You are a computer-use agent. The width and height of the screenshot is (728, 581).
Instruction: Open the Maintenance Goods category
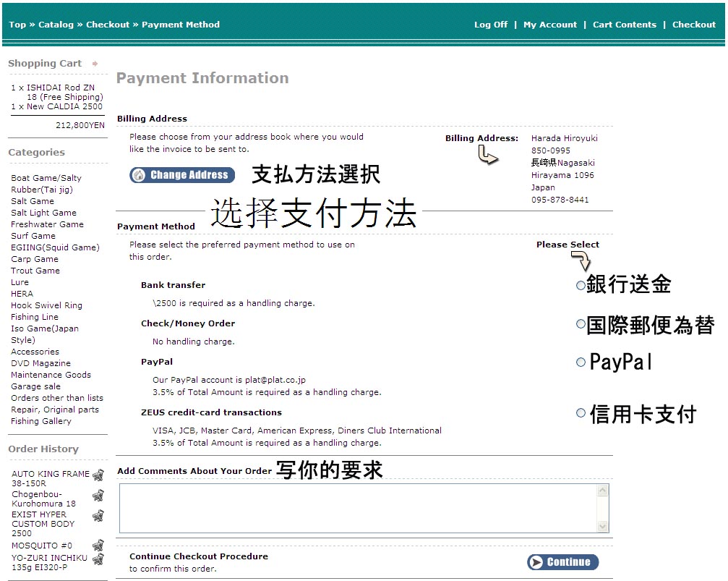51,375
